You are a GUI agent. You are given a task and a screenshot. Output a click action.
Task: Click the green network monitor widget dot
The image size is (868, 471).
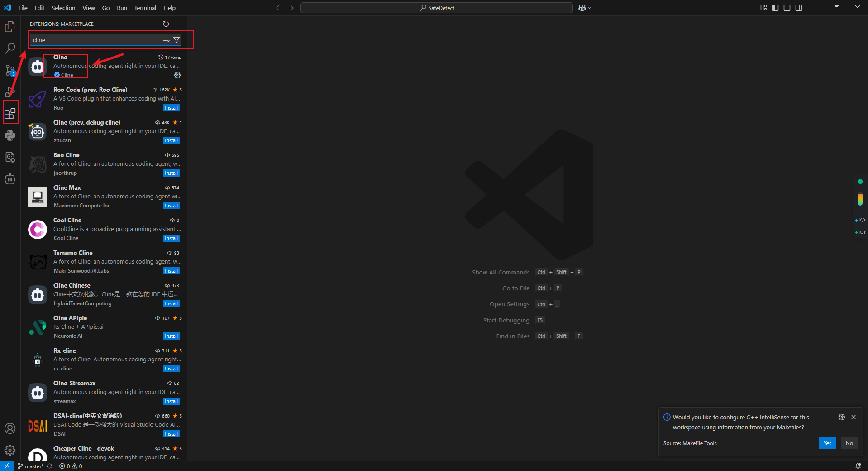pyautogui.click(x=860, y=182)
